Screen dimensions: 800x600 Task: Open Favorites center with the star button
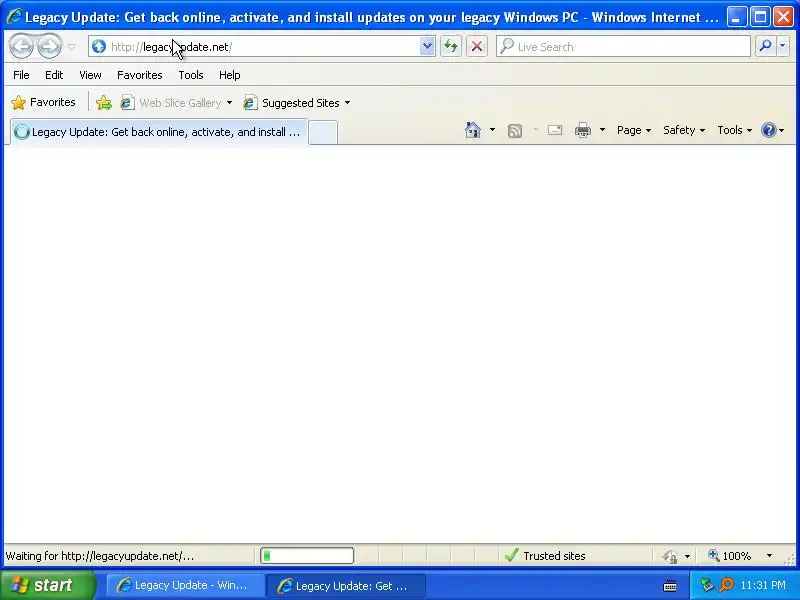(43, 103)
